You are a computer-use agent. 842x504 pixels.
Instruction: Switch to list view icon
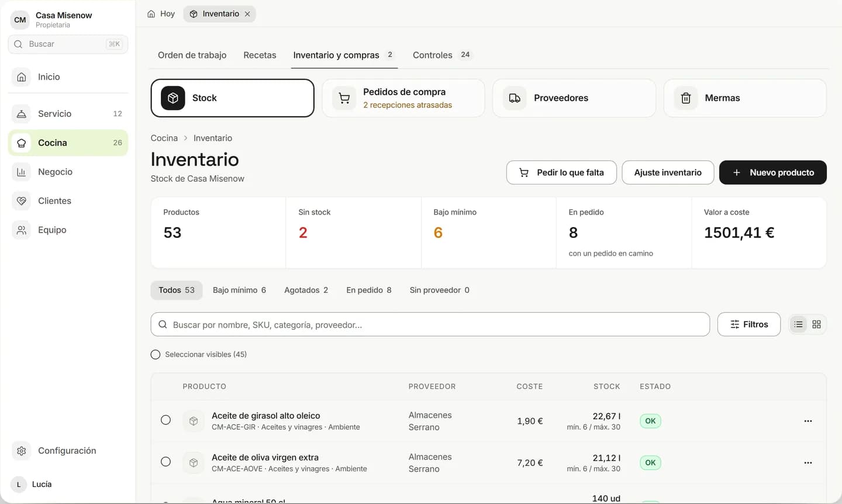pyautogui.click(x=798, y=325)
